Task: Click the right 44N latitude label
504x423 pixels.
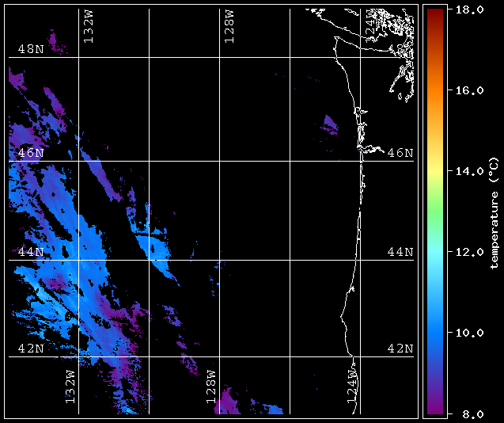Action: coord(400,251)
